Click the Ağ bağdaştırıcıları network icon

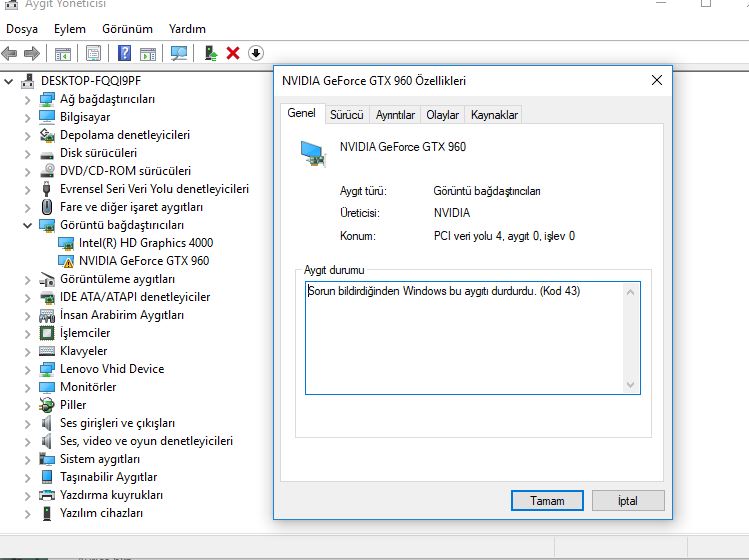click(x=47, y=99)
